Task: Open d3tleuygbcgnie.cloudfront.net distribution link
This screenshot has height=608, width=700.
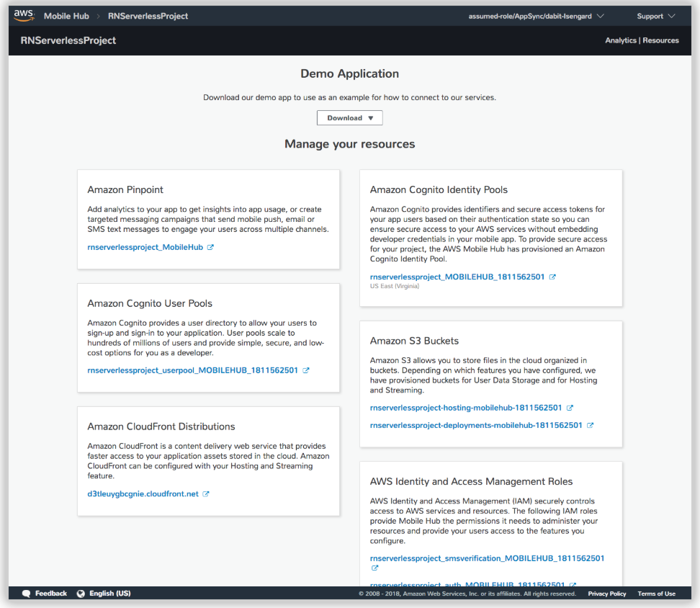Action: point(143,494)
